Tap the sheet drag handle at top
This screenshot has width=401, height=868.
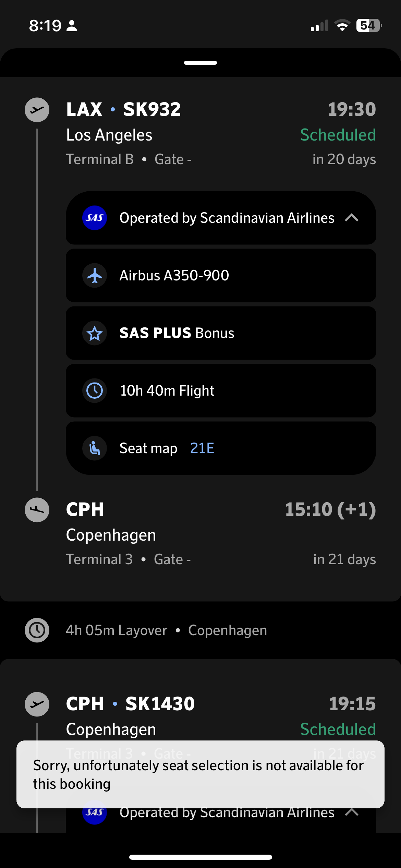pyautogui.click(x=200, y=63)
